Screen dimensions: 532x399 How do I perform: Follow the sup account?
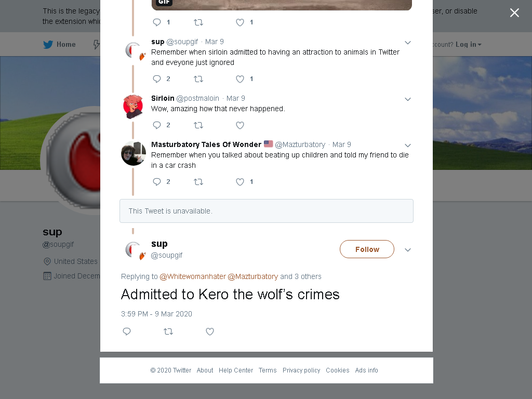(367, 249)
